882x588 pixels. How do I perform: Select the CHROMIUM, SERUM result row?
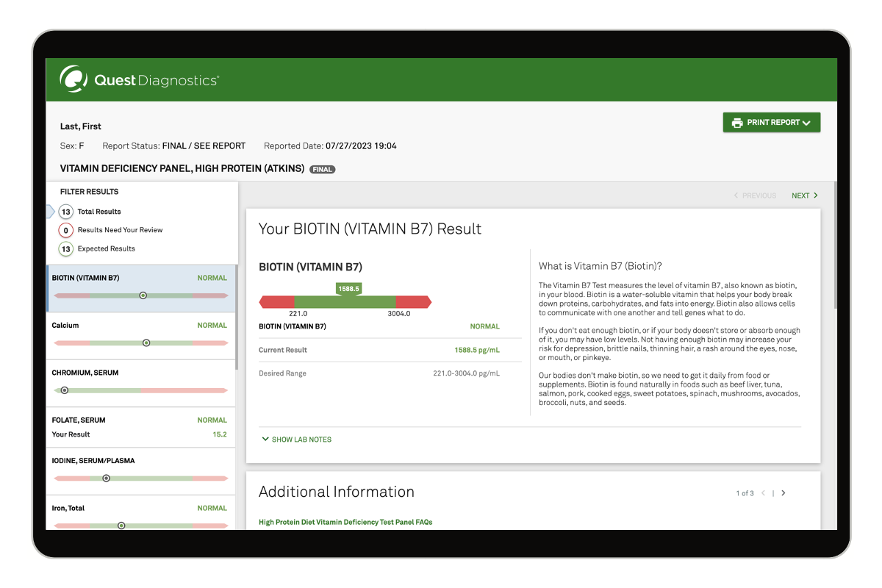click(141, 384)
